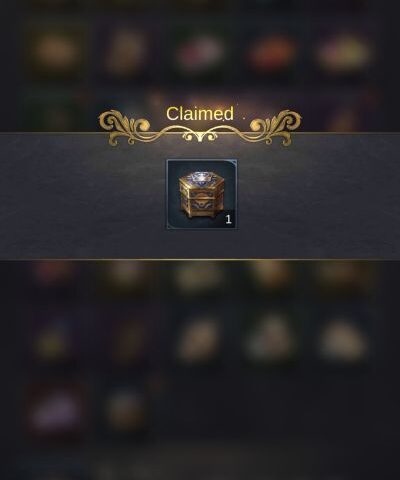Image resolution: width=400 pixels, height=480 pixels.
Task: Click center flourish beneath Claimed heading
Action: click(200, 135)
